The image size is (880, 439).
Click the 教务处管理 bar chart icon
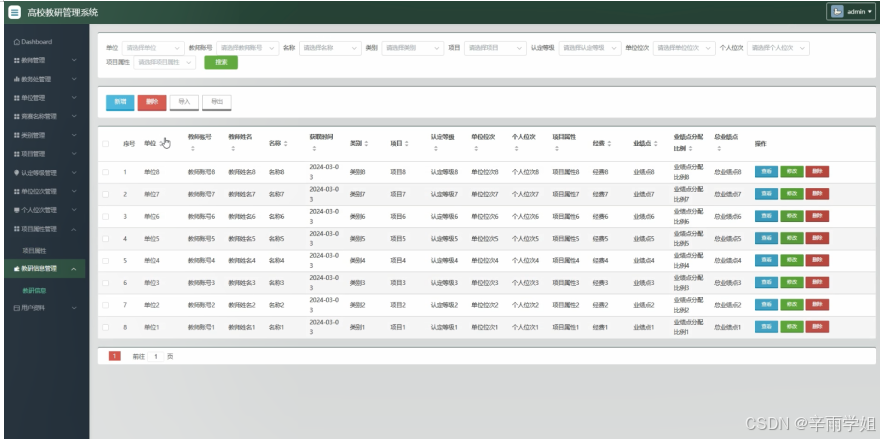tap(17, 79)
